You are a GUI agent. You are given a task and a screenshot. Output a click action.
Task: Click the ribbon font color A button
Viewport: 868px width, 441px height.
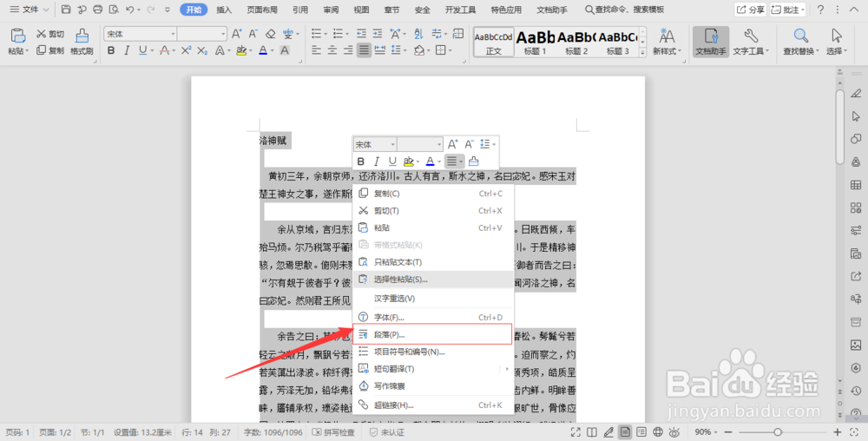pos(263,50)
